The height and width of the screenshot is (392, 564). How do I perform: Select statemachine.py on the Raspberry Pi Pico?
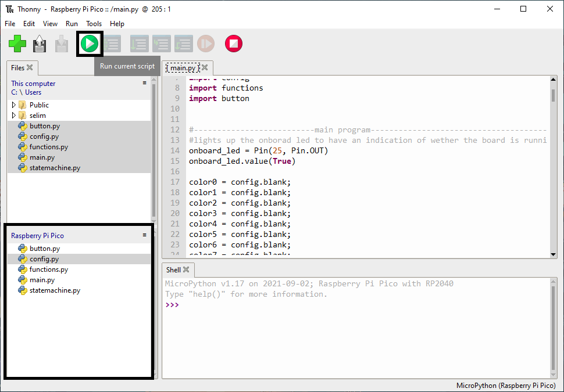55,290
